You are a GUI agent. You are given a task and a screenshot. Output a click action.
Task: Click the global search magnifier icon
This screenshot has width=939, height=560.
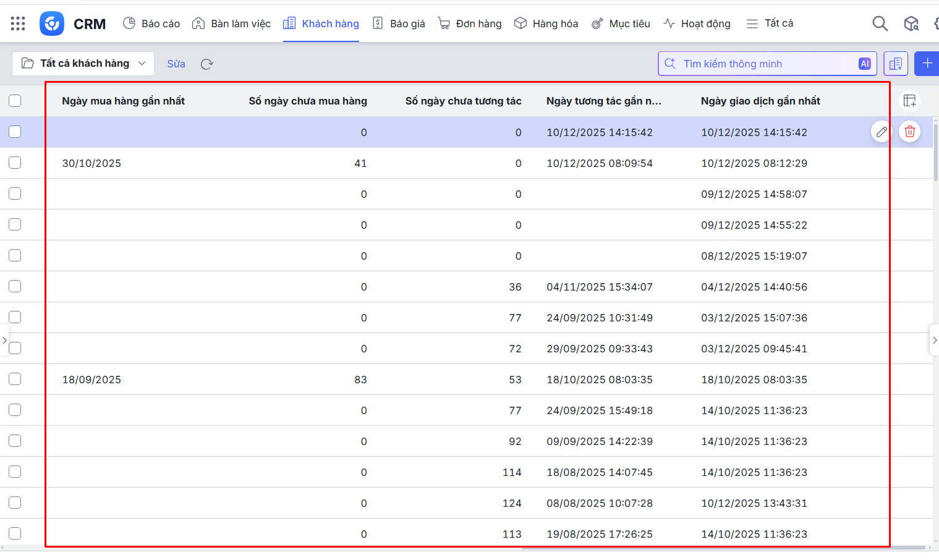pos(880,23)
